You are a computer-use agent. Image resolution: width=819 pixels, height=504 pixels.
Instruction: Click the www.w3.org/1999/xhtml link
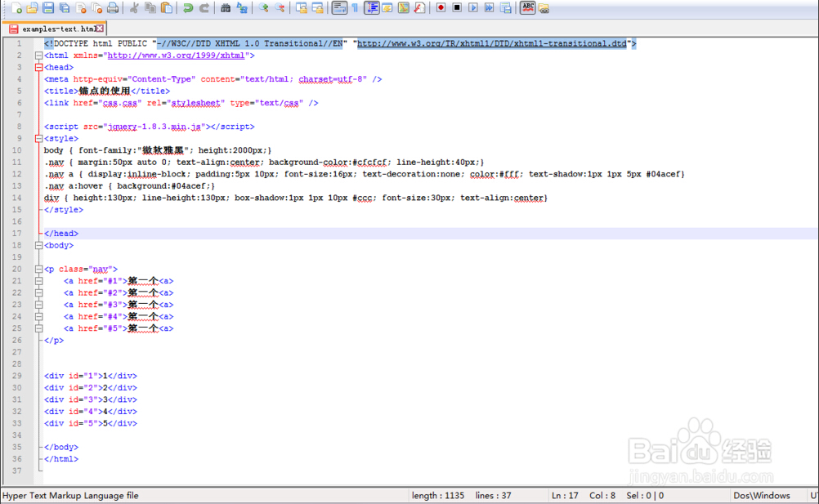pos(176,56)
